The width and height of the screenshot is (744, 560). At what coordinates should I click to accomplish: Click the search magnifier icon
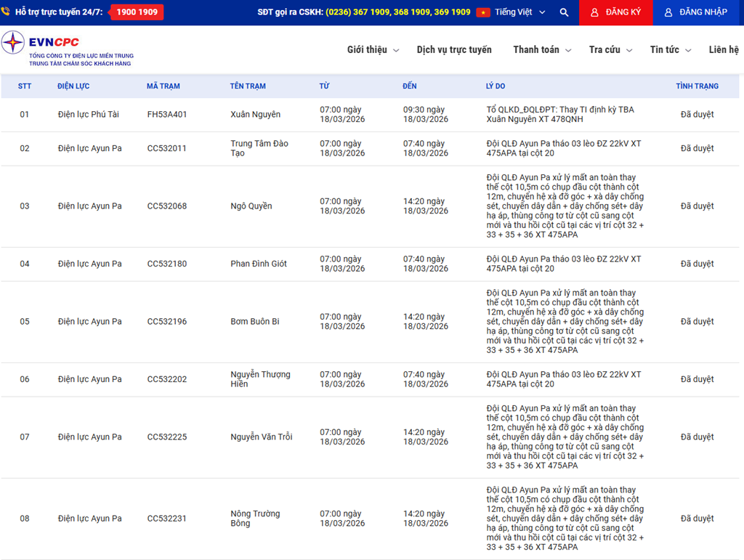tap(564, 12)
